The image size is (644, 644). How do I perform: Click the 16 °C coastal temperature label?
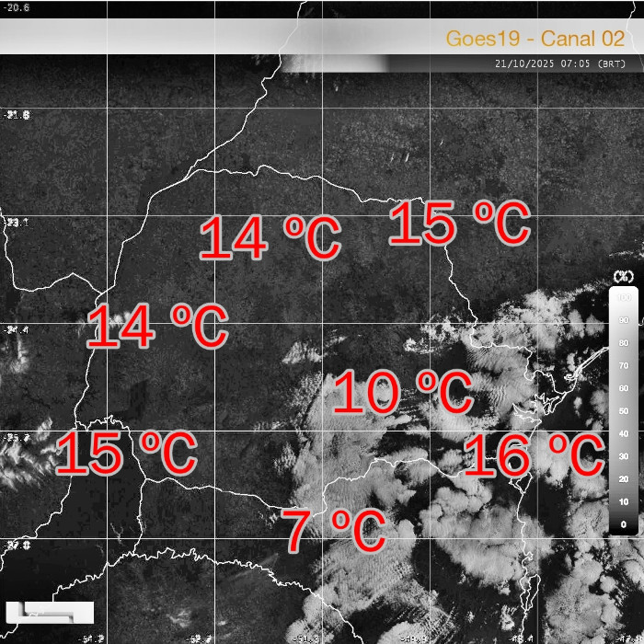[x=533, y=457]
